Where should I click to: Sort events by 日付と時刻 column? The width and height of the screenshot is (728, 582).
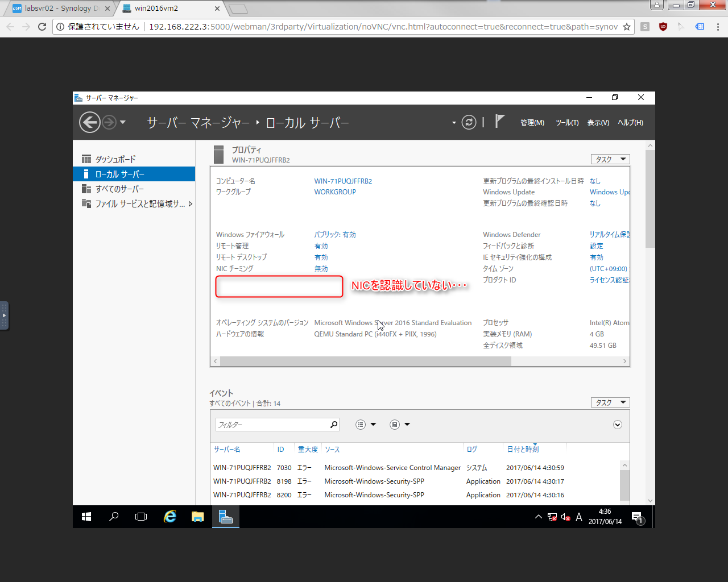[x=523, y=449]
